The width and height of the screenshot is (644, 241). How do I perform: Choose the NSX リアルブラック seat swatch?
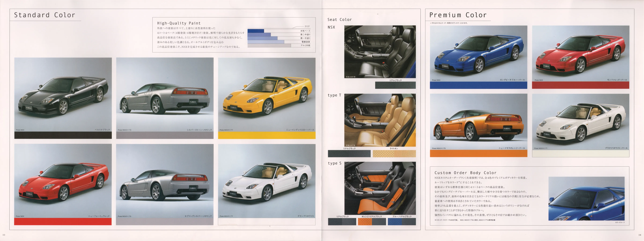(x=395, y=85)
